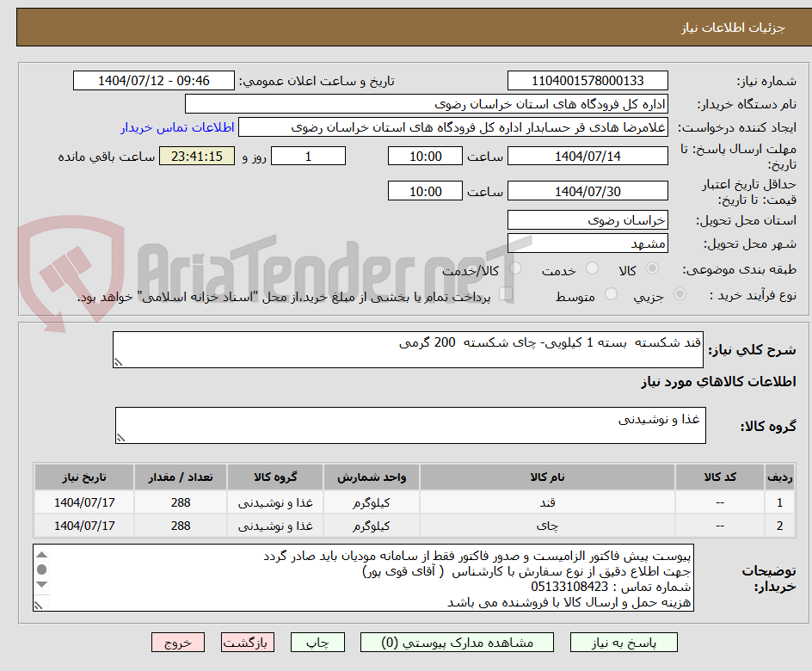Click the countdown timer showing 23:41:15
This screenshot has height=671, width=812.
(x=196, y=156)
